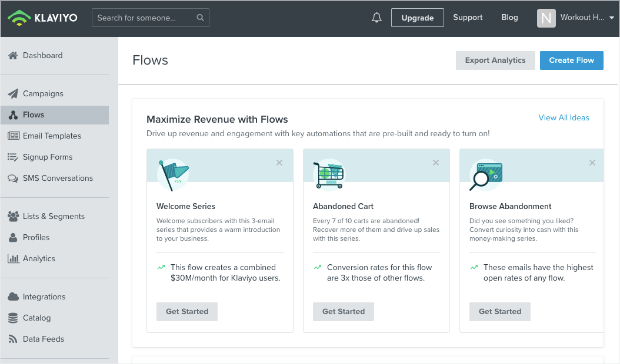Click the Browse Abandonment card title

click(510, 206)
